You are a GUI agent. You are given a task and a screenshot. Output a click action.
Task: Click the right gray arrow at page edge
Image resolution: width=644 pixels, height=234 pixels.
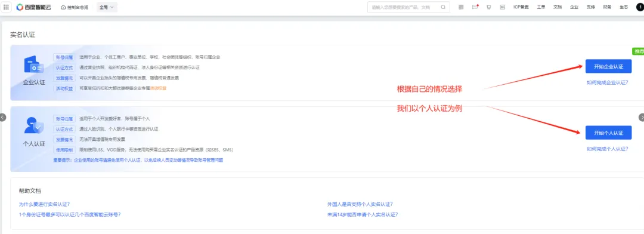tap(641, 117)
